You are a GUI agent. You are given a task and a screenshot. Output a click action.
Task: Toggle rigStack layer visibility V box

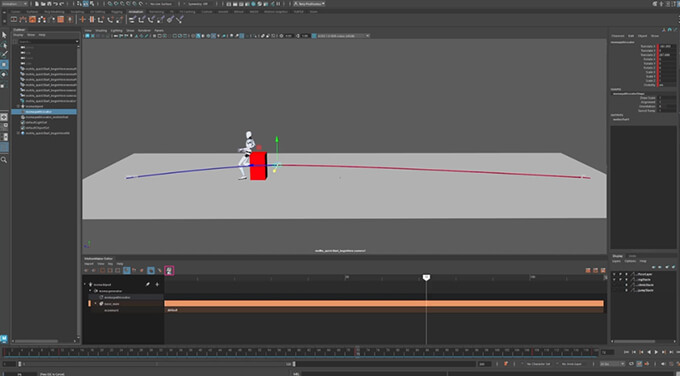[x=615, y=280]
